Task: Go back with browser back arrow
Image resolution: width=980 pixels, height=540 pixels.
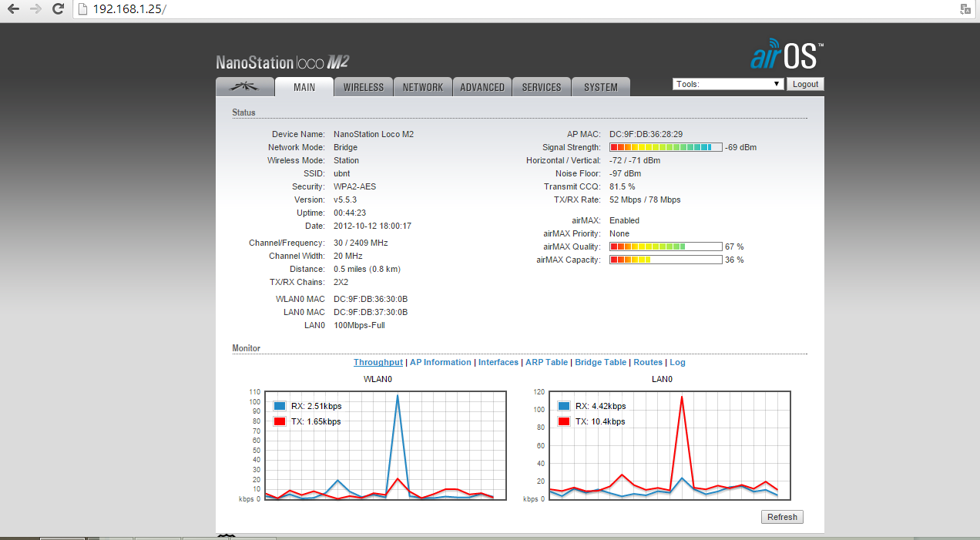Action: point(13,9)
